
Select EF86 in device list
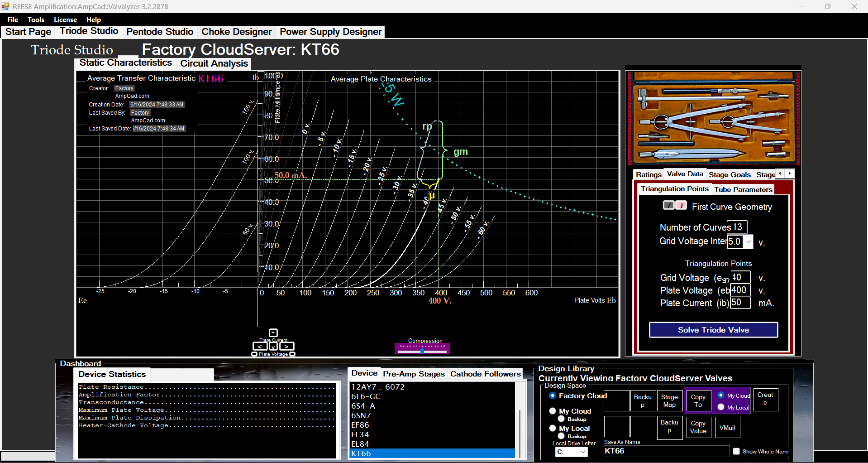click(x=433, y=425)
